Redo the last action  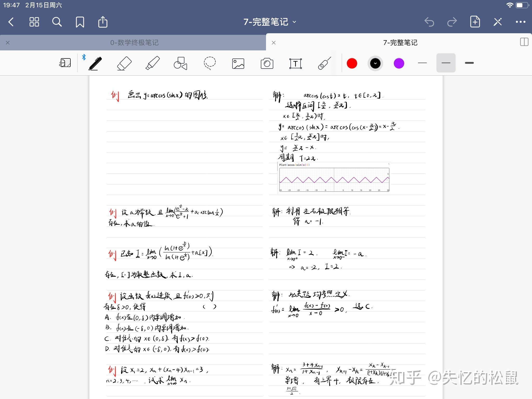click(x=452, y=22)
